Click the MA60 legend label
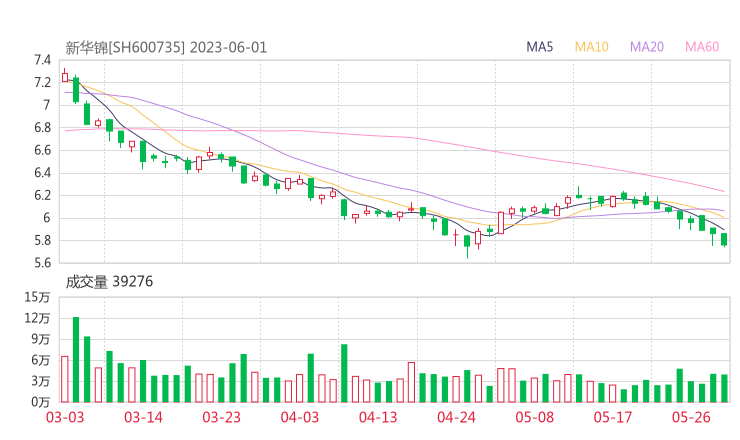 [x=702, y=47]
